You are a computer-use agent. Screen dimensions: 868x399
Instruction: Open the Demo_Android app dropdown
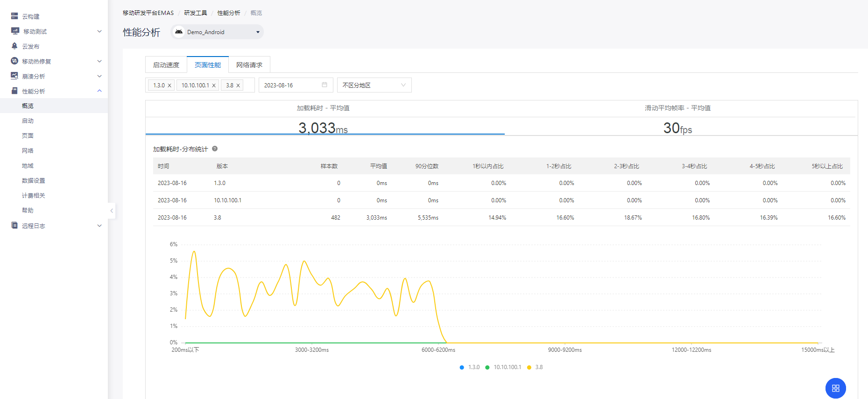pyautogui.click(x=217, y=32)
